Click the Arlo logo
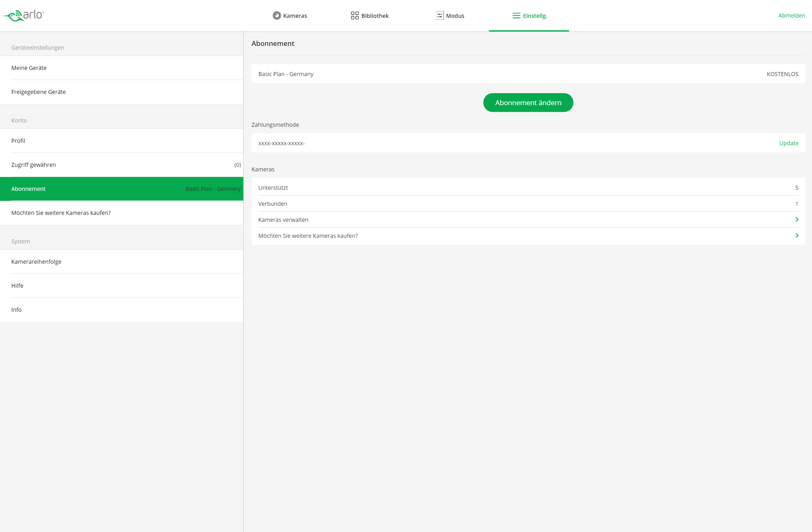Screen dimensions: 812x532 [23, 15]
